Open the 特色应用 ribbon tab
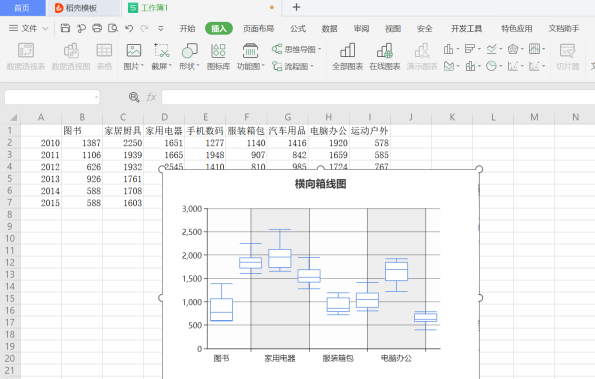 pos(516,28)
